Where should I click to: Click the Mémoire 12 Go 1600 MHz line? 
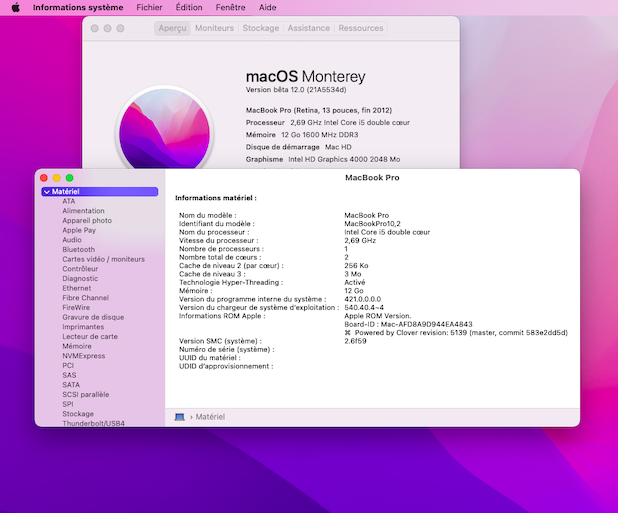pyautogui.click(x=302, y=135)
